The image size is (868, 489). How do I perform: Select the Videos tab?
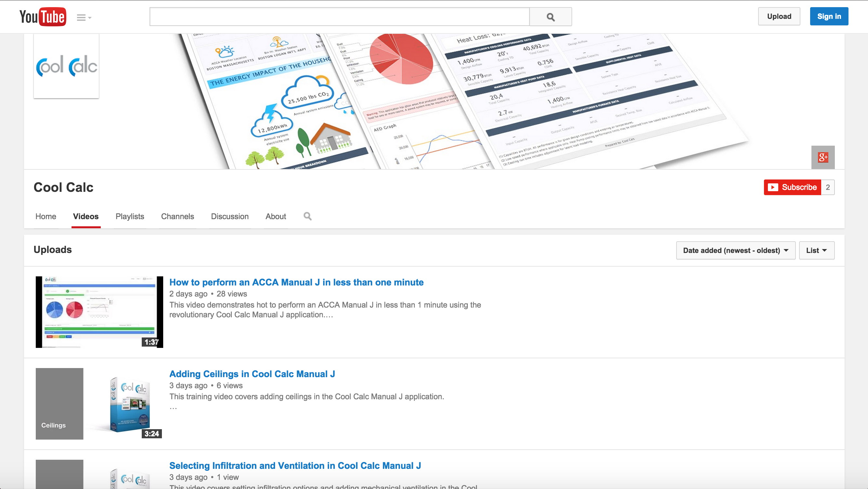click(86, 216)
